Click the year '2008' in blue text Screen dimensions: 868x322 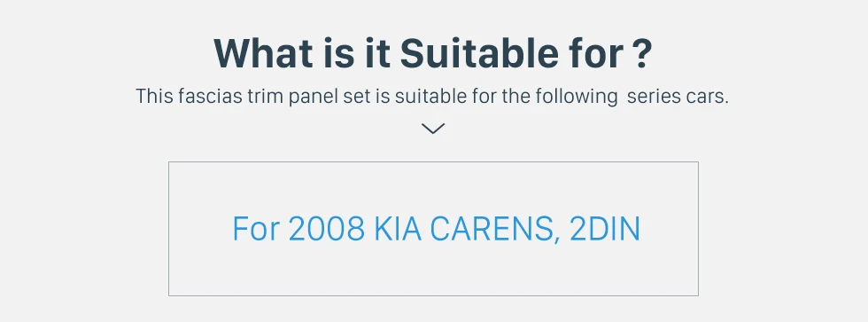click(x=327, y=229)
